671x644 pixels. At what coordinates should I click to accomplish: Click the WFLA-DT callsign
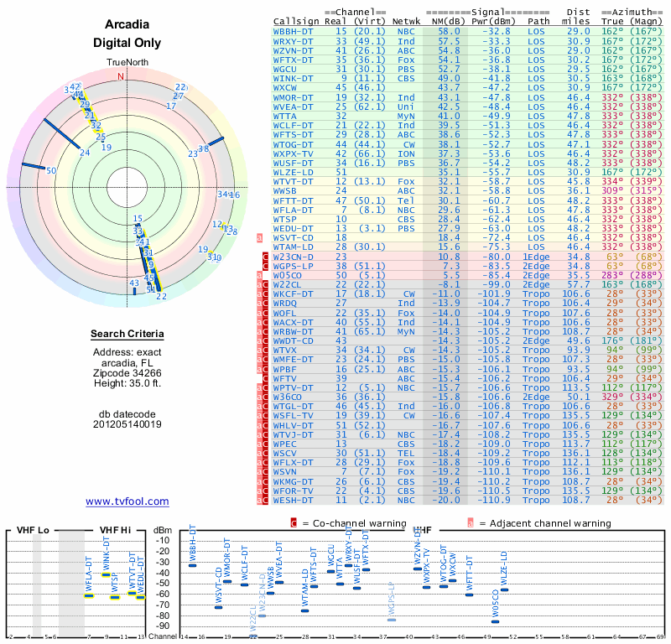[x=293, y=210]
